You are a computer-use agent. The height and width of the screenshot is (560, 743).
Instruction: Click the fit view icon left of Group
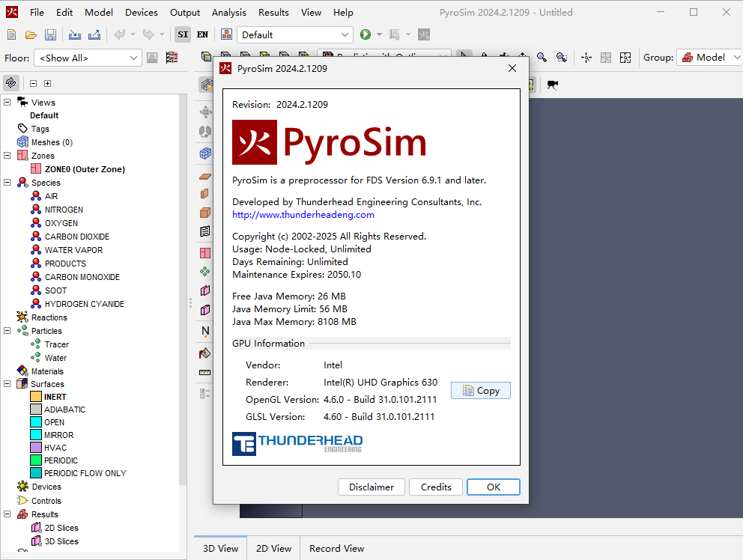pyautogui.click(x=625, y=58)
